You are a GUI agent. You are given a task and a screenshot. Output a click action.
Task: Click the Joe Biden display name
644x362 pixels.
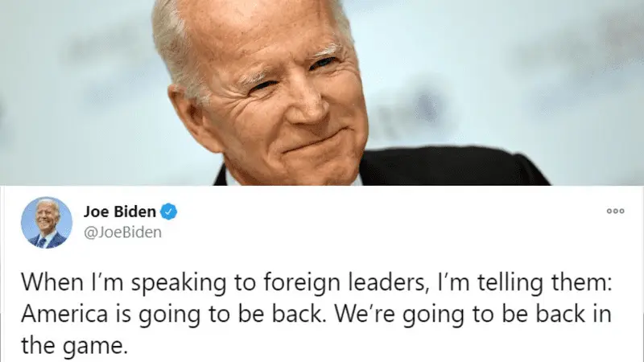(x=119, y=212)
